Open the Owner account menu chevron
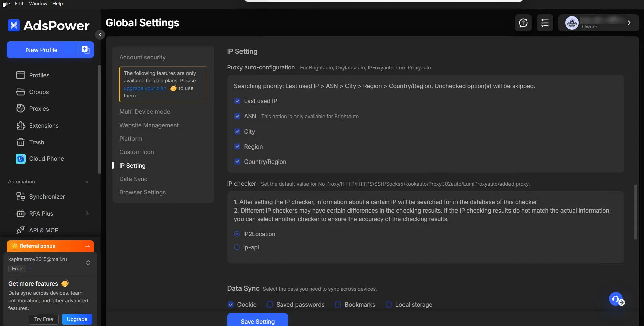644x326 pixels. 629,23
